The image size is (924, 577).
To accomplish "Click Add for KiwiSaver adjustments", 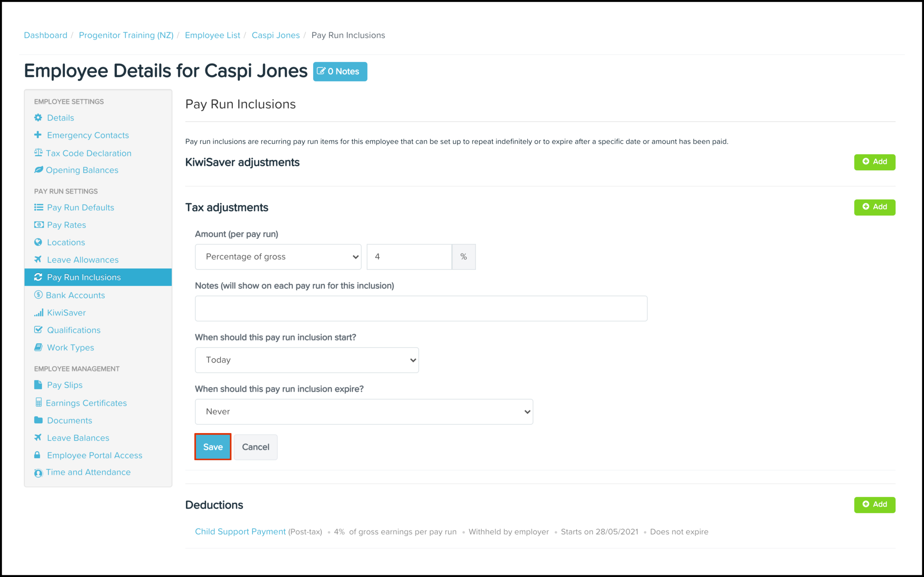I will [874, 162].
